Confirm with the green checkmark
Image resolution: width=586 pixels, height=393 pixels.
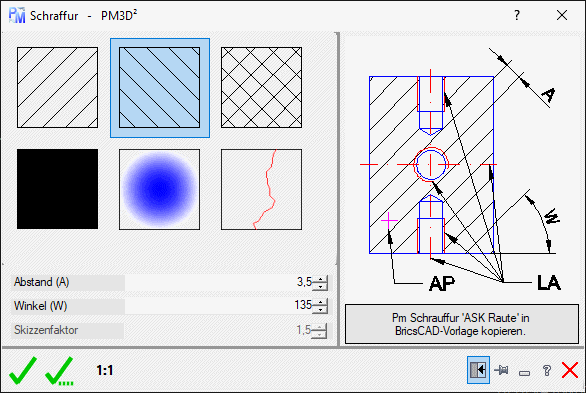pyautogui.click(x=23, y=370)
